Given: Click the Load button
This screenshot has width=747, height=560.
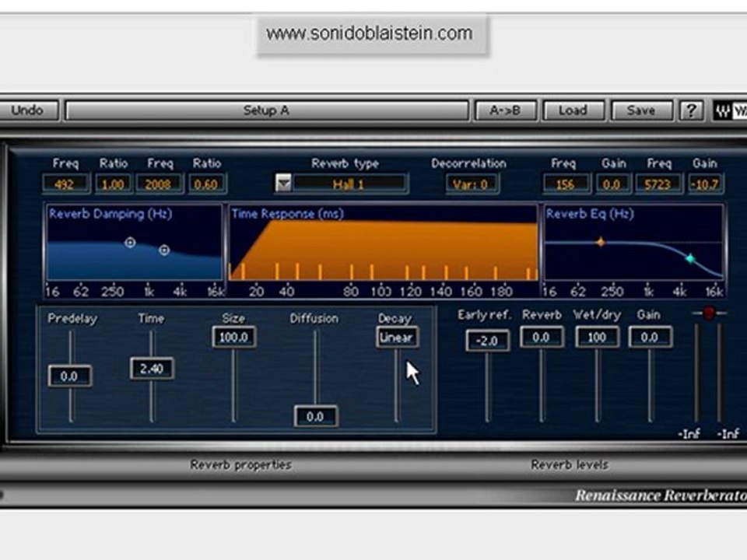Looking at the screenshot, I should point(573,110).
